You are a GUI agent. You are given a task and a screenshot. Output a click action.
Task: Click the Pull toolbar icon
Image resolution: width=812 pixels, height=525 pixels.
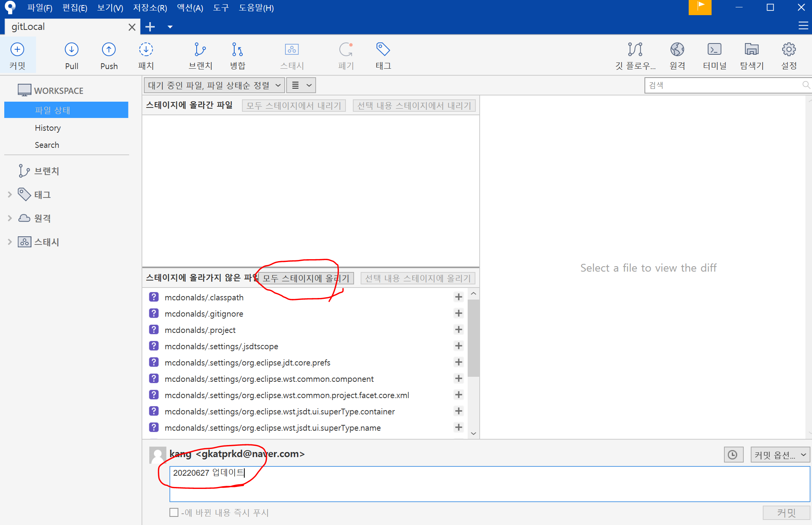72,55
